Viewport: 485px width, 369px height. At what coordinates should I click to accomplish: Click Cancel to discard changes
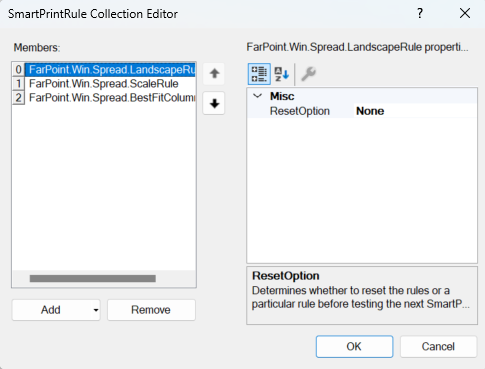point(438,347)
